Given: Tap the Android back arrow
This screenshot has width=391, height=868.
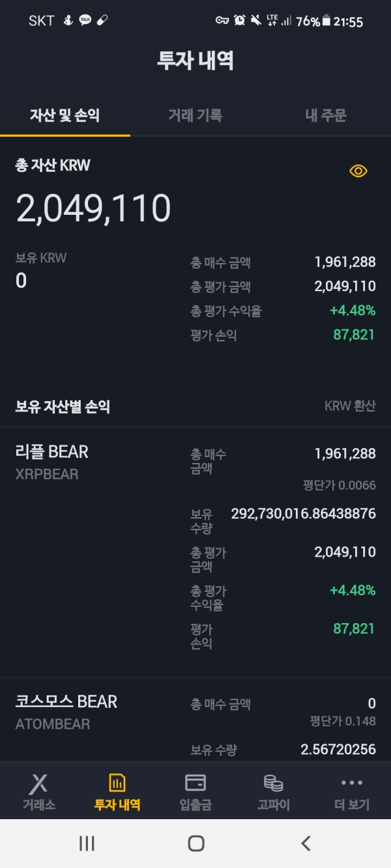Looking at the screenshot, I should [x=306, y=843].
